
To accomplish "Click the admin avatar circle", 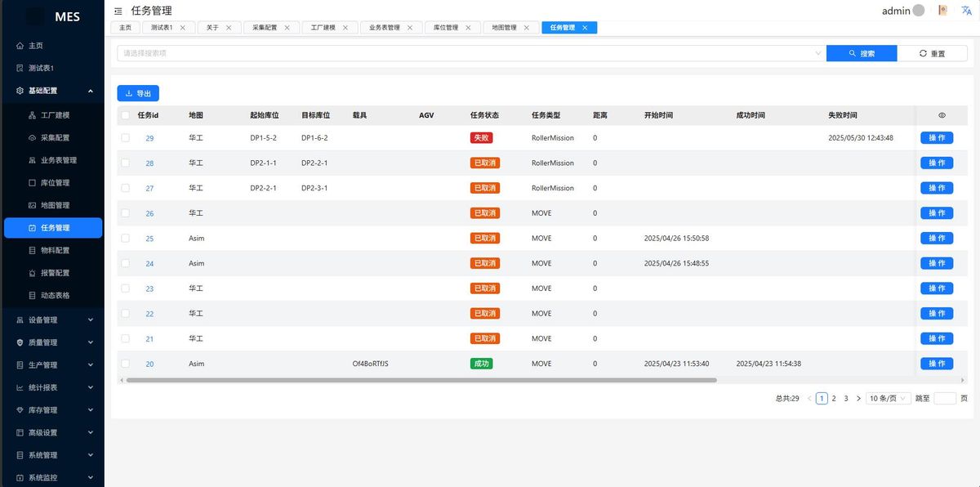I will (919, 11).
